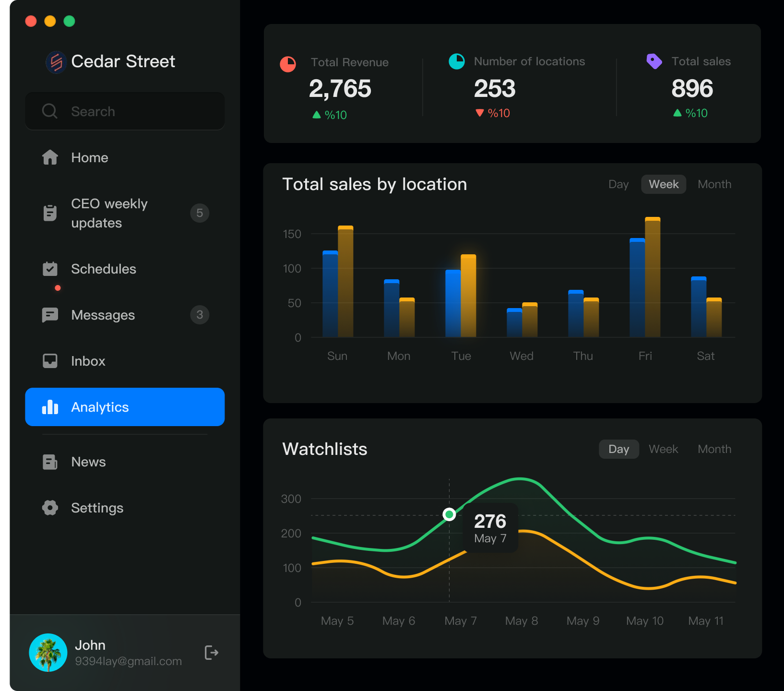
Task: Open CEO weekly updates clipboard icon
Action: (x=50, y=213)
